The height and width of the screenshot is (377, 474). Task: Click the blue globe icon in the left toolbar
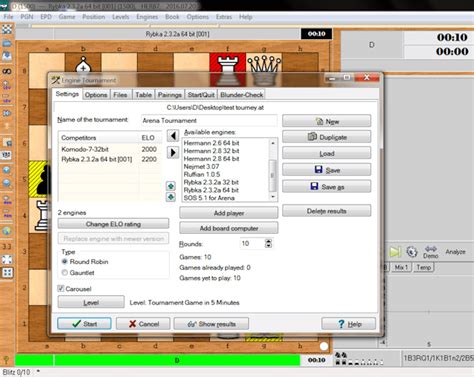(x=7, y=231)
